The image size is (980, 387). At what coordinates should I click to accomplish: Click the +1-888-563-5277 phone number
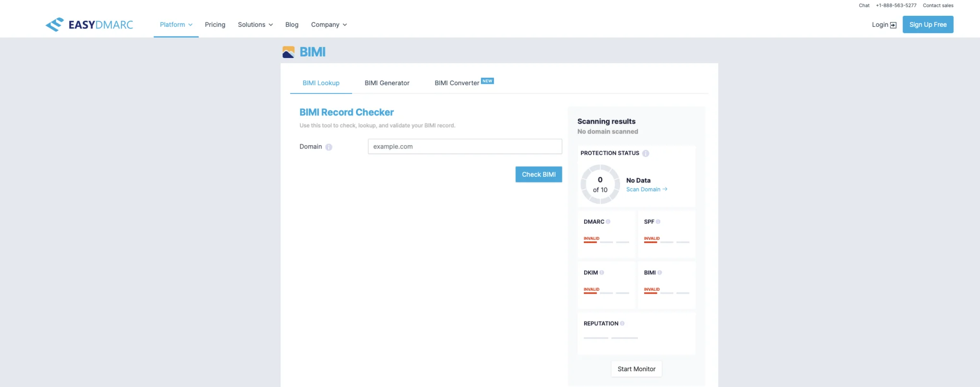click(896, 5)
